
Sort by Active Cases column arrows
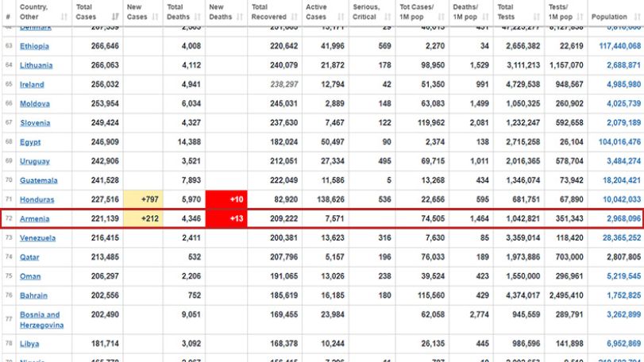click(x=341, y=17)
